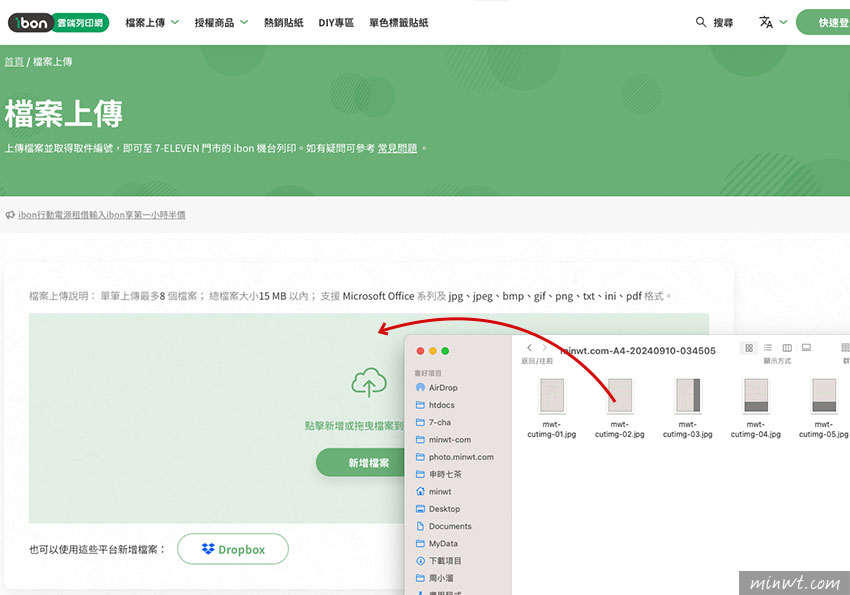Go forward in the Finder window
Viewport: 850px width, 595px height.
coord(544,348)
